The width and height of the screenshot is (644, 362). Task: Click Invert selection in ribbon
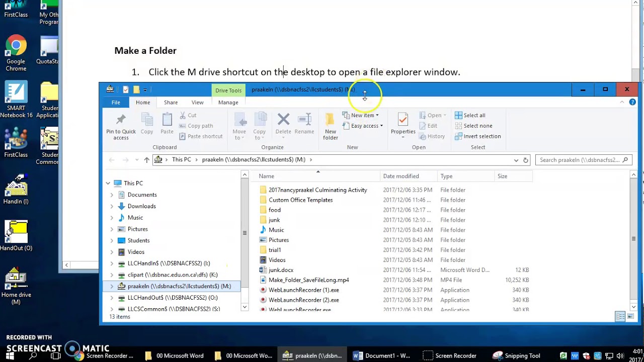pos(477,136)
